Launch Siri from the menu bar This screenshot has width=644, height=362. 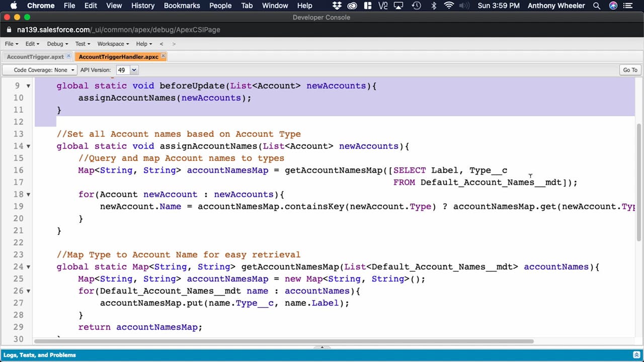(x=613, y=6)
